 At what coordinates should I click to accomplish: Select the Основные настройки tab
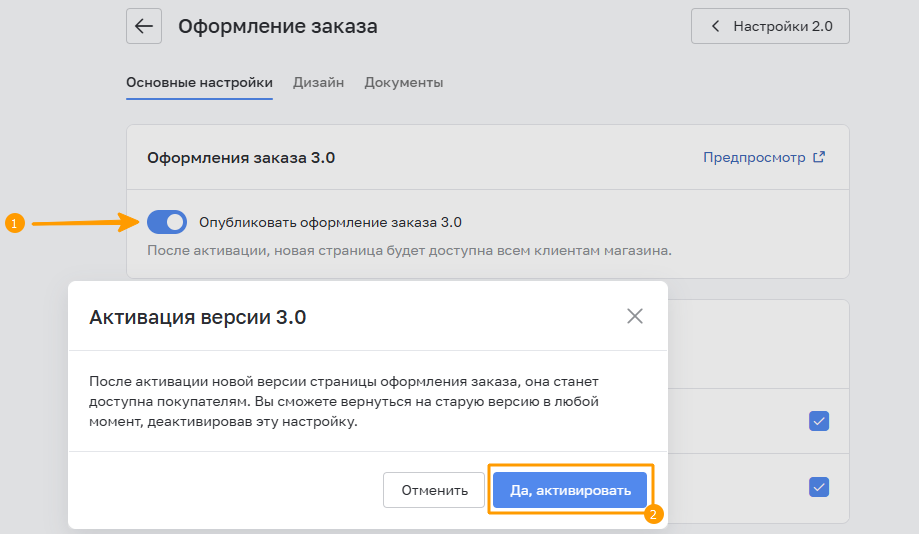coord(199,83)
